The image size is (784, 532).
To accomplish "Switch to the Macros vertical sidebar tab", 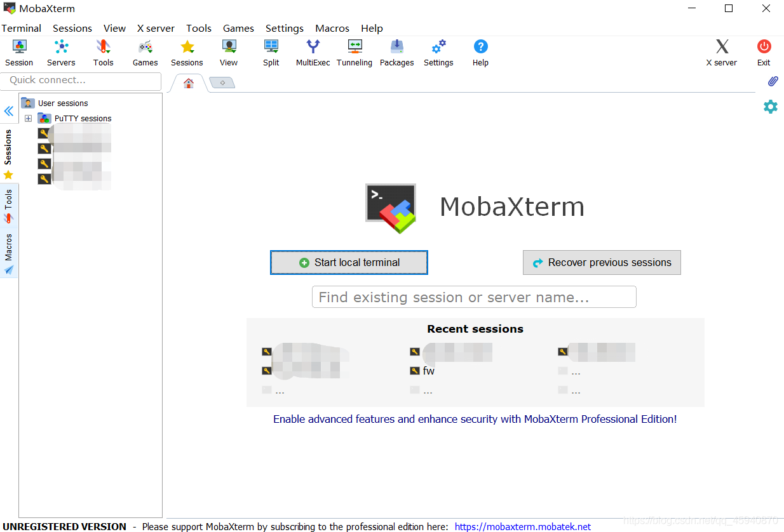I will [8, 254].
